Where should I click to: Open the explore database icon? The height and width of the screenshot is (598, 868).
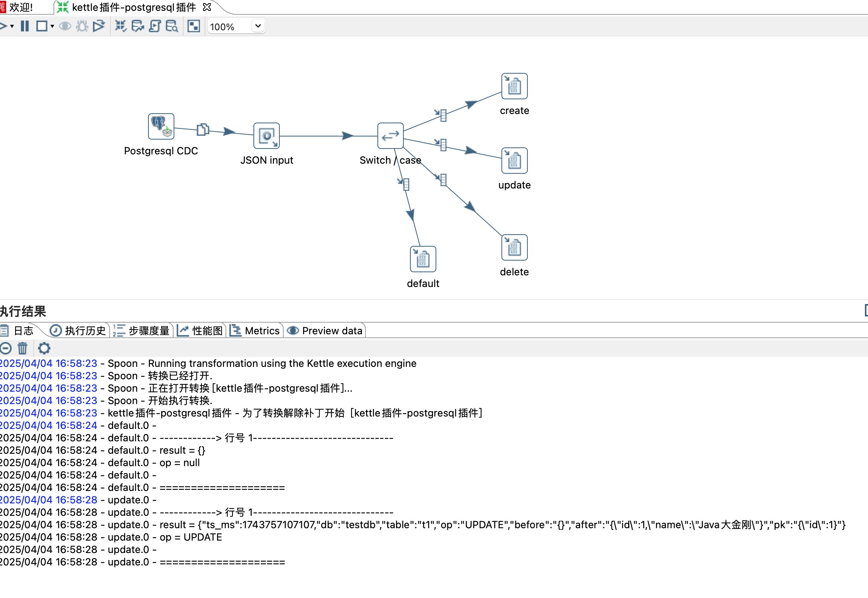(172, 26)
